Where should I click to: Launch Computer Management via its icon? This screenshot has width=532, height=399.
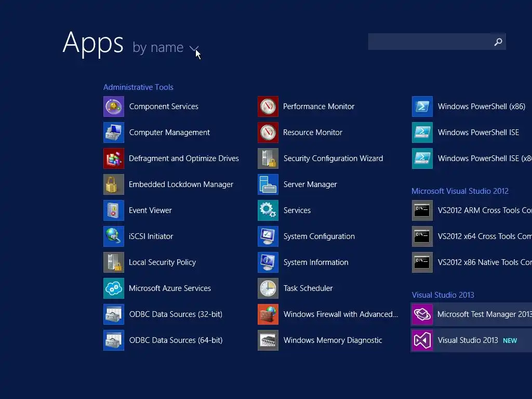coord(114,132)
